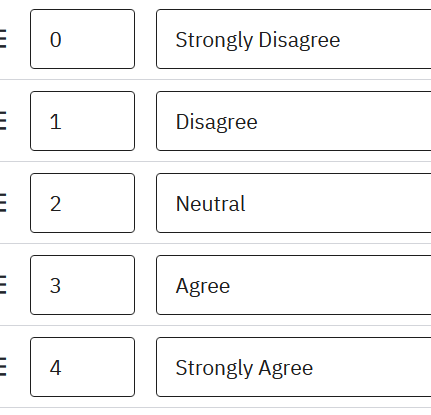This screenshot has height=415, width=431.
Task: Focus the numeric field showing 1
Action: tap(82, 121)
